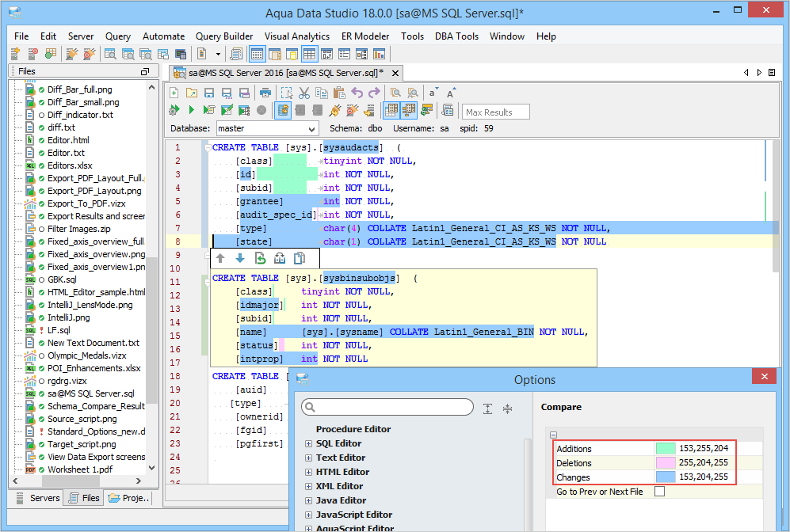
Task: Click Expand All icon in Options dialog
Action: 487,408
